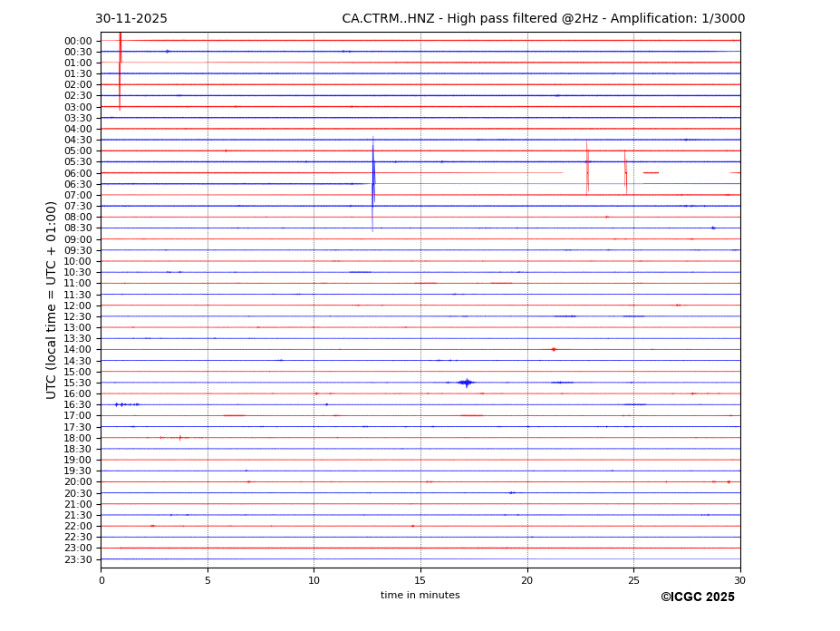Image resolution: width=840 pixels, height=631 pixels.
Task: Click the 0 tick on the minutes axis
Action: pos(101,580)
